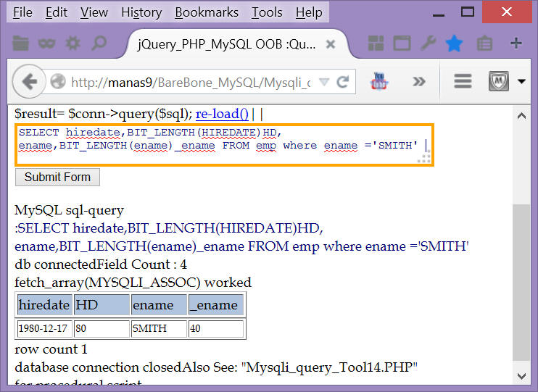The width and height of the screenshot is (538, 392).
Task: Open the wrench developer tools icon
Action: coord(428,43)
